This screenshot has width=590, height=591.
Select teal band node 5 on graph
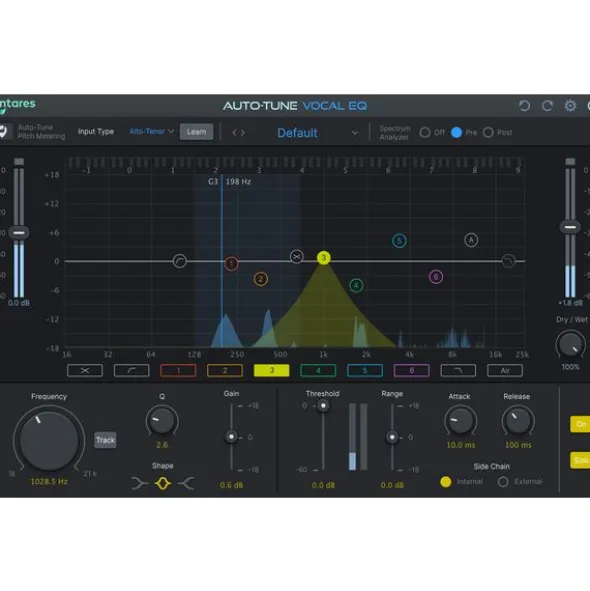click(399, 241)
